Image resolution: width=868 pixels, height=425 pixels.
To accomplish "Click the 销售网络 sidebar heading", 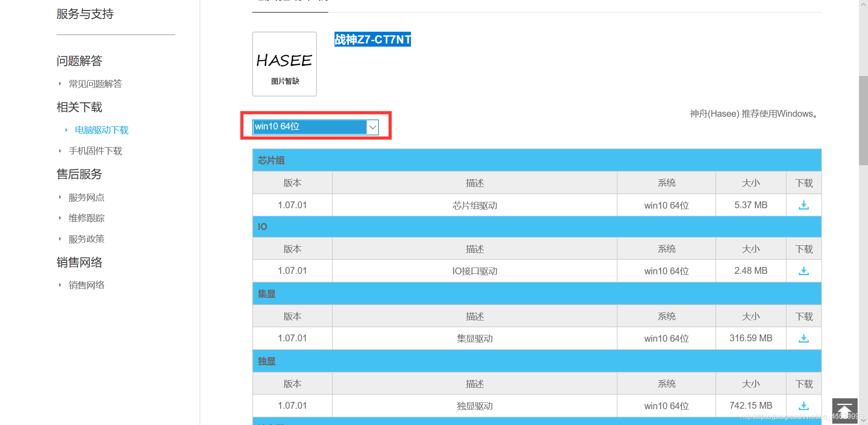I will [x=80, y=262].
